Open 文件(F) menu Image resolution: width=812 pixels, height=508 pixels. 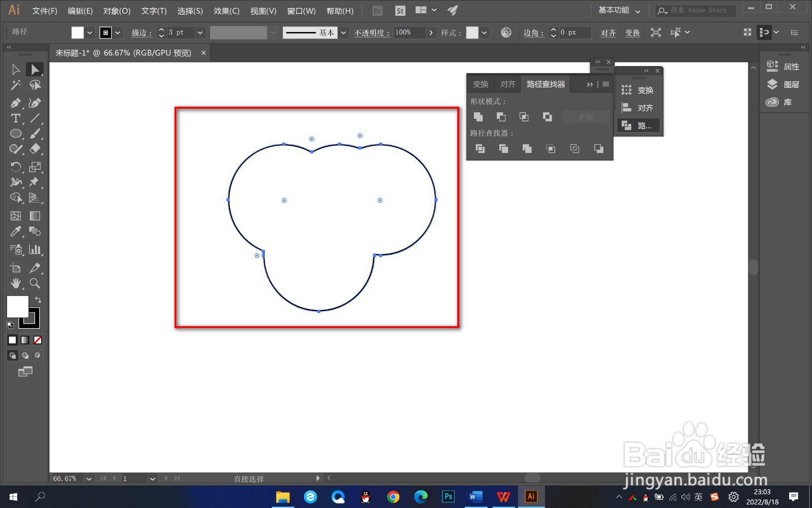[x=45, y=11]
